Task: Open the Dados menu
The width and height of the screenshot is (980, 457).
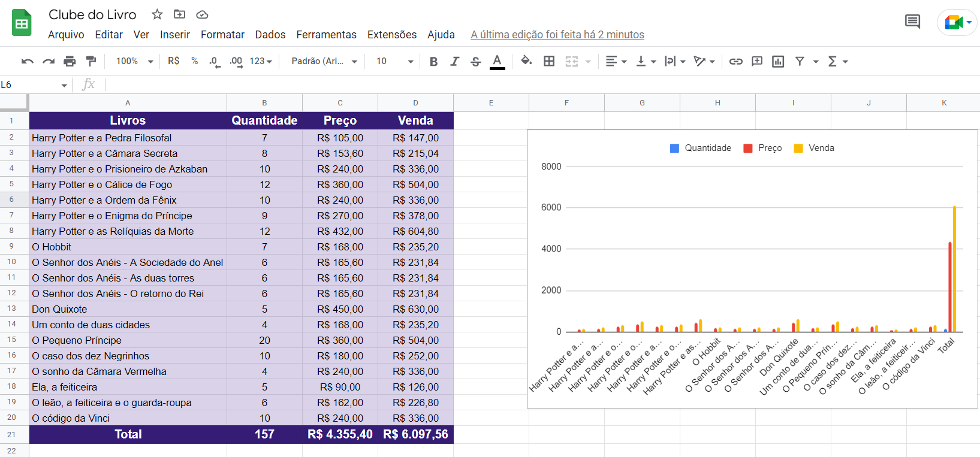Action: click(x=270, y=35)
